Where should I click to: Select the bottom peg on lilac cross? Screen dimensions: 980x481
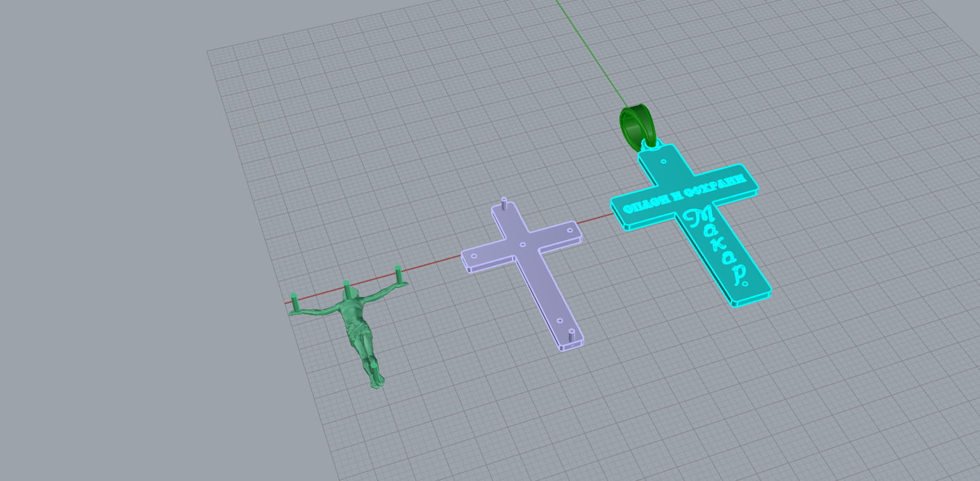pyautogui.click(x=572, y=337)
